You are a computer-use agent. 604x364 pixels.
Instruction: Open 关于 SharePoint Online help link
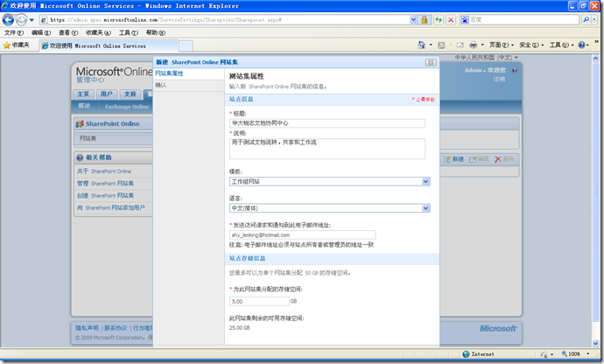pyautogui.click(x=104, y=171)
